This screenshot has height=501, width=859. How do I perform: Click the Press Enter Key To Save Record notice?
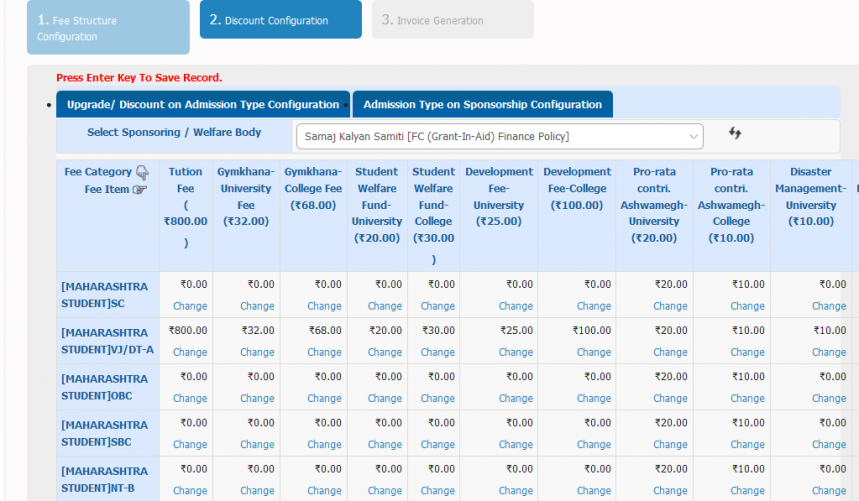139,78
